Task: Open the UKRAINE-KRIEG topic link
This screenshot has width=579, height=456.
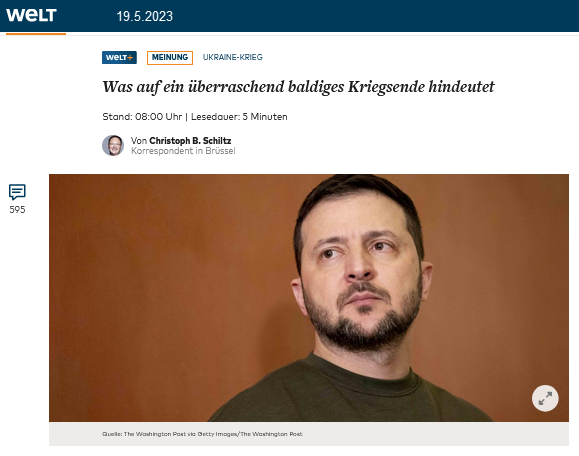Action: point(233,57)
